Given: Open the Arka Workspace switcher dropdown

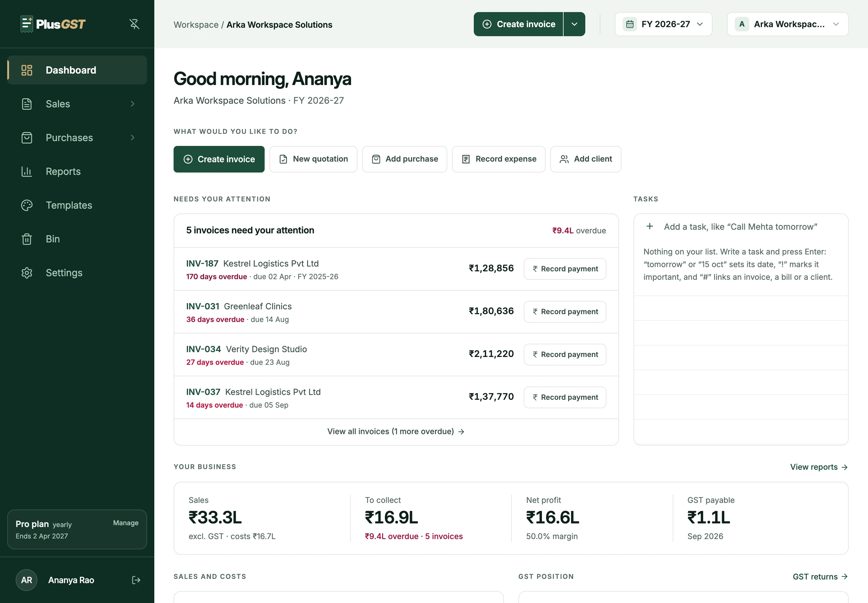Looking at the screenshot, I should point(788,24).
